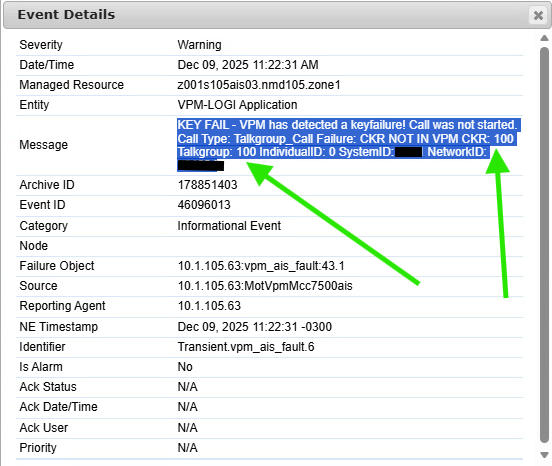Click the Is Alarm value No
Screen dimensions: 552x466
click(x=185, y=367)
